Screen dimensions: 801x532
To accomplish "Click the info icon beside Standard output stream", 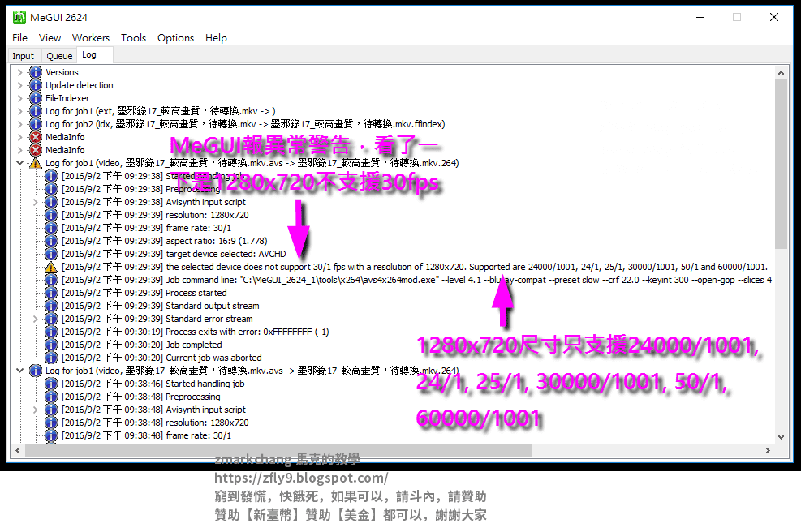I will [x=51, y=306].
